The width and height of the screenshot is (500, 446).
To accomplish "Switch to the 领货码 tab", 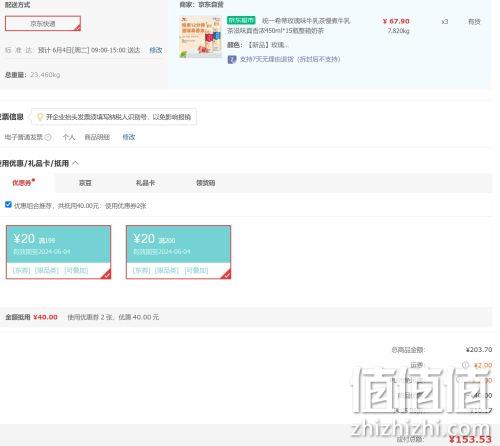I will tap(205, 183).
